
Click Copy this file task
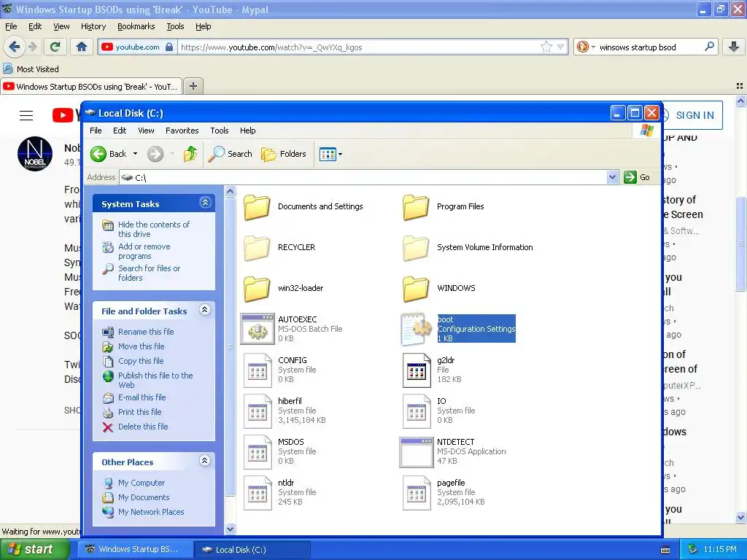point(141,361)
